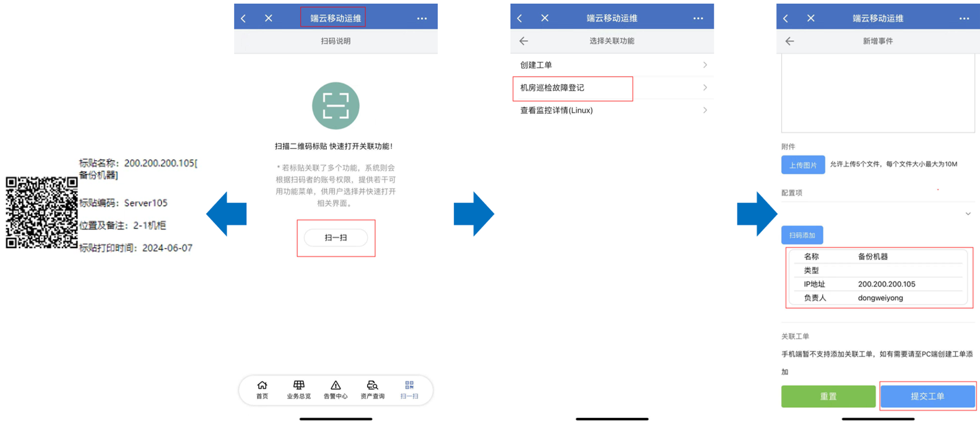Submit with the 提交工单 button
Image resolution: width=980 pixels, height=424 pixels.
[927, 396]
